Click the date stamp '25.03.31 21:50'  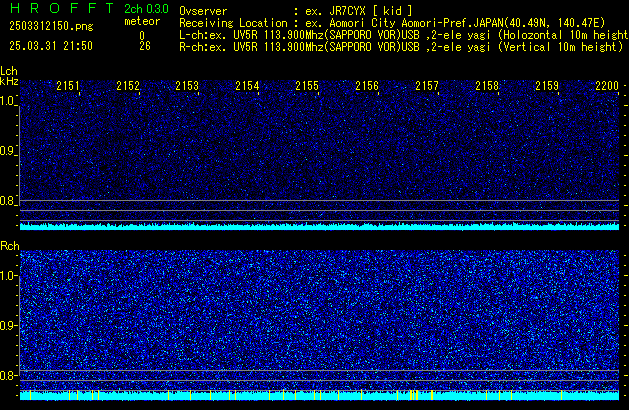[51, 46]
